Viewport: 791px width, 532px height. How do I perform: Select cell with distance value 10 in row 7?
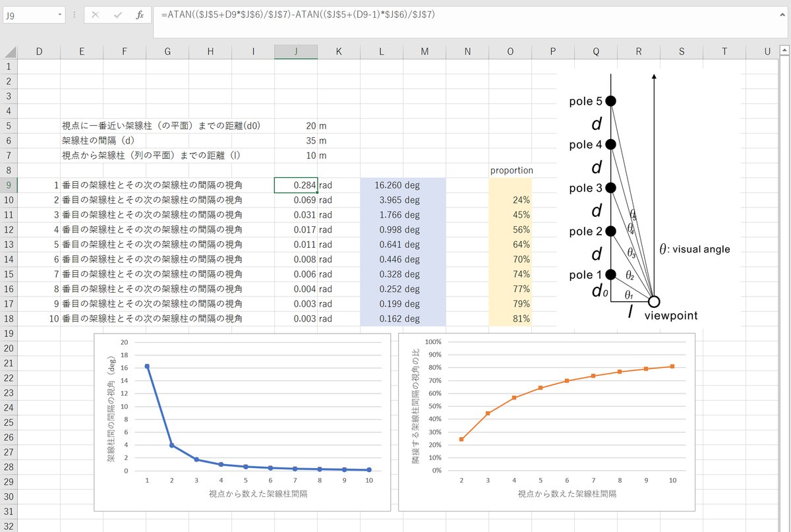point(296,156)
